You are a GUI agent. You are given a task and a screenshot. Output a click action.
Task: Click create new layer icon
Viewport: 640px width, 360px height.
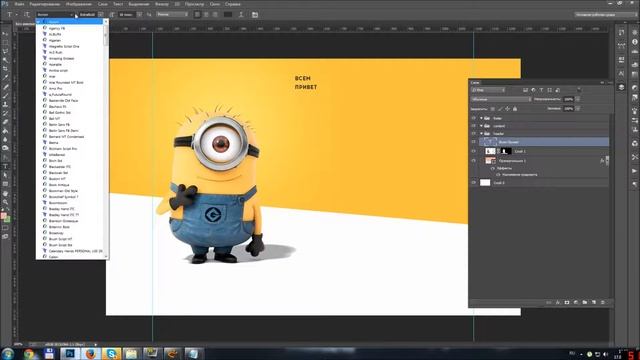[593, 302]
